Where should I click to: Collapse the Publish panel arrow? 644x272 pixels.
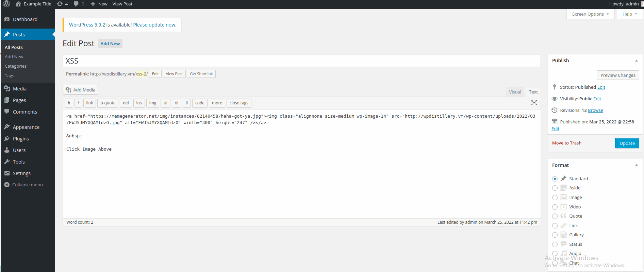click(x=637, y=61)
